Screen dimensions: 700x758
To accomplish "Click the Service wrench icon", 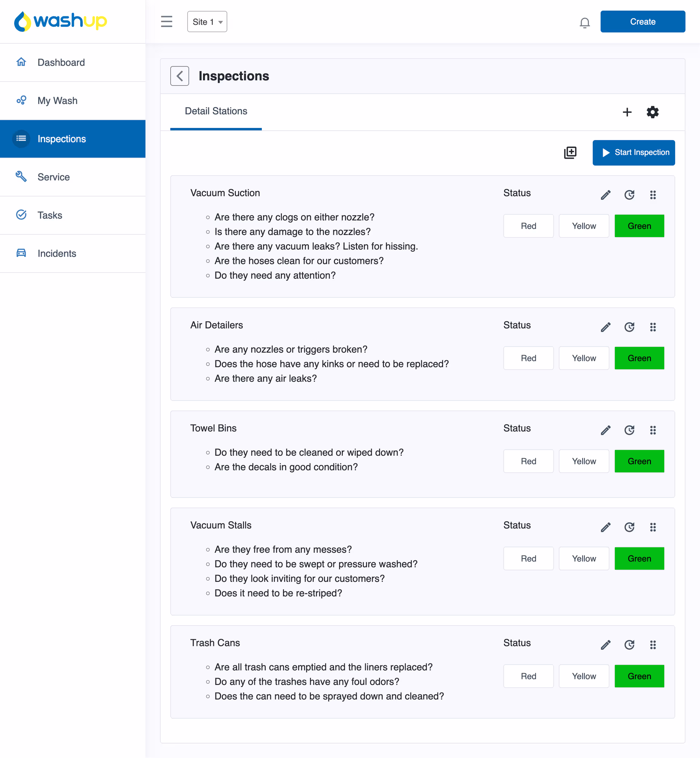I will point(21,176).
